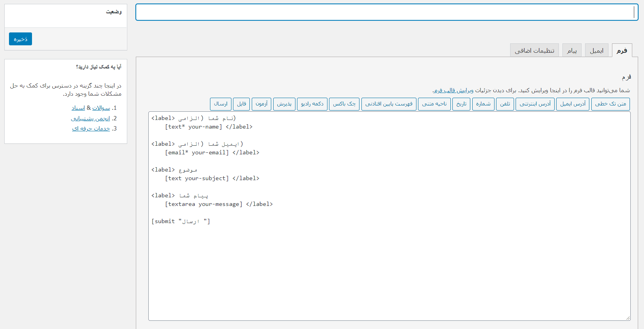Insert فهرست پایین افتادنی tag
The image size is (644, 329).
pyautogui.click(x=389, y=104)
